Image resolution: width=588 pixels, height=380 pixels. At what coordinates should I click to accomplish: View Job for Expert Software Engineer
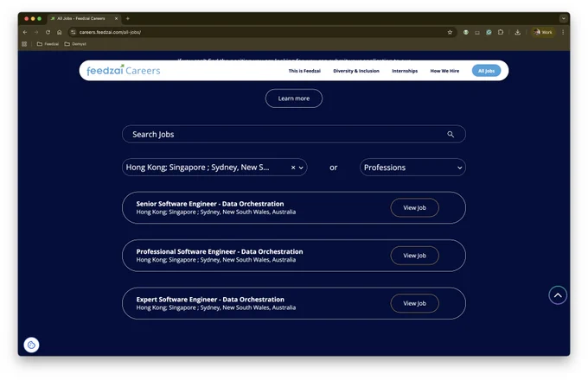coord(414,303)
